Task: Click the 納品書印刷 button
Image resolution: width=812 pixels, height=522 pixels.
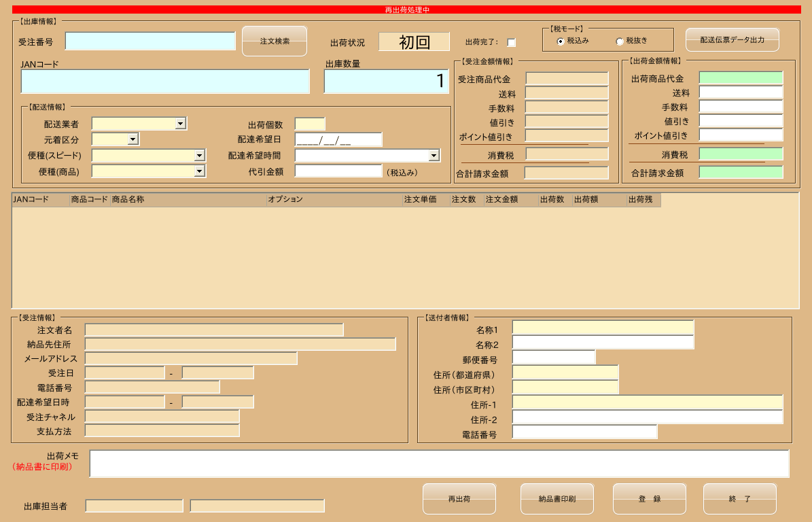Action: pos(557,499)
